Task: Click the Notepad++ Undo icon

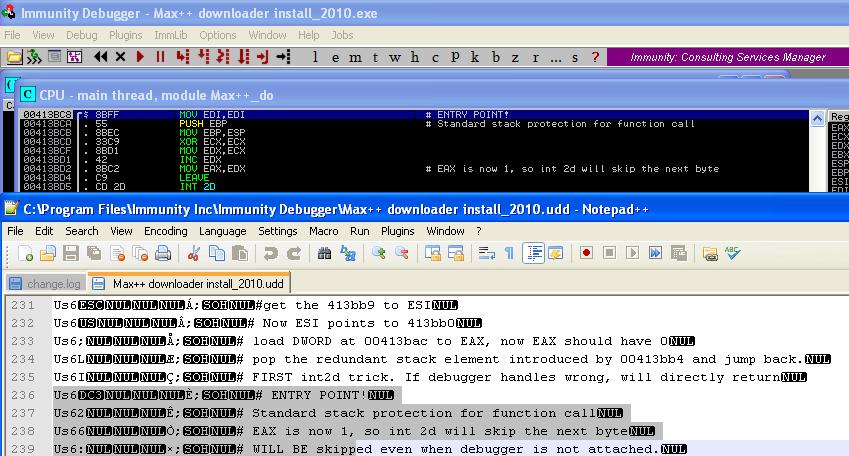Action: (x=270, y=253)
